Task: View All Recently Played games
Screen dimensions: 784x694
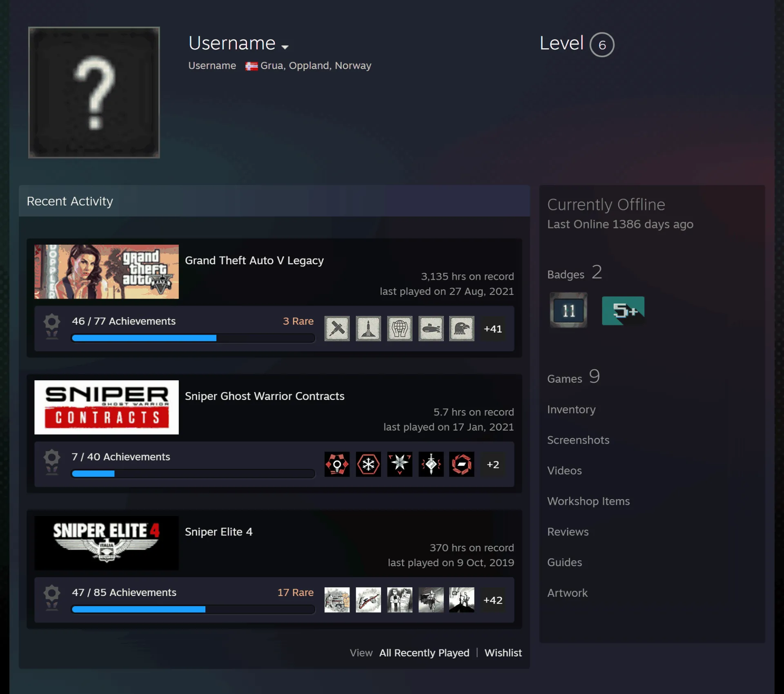Action: (x=424, y=653)
